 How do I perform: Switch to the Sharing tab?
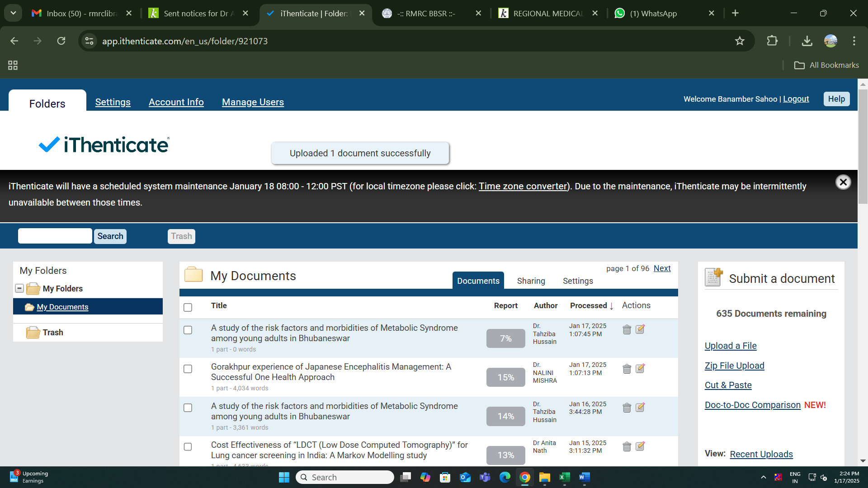531,281
